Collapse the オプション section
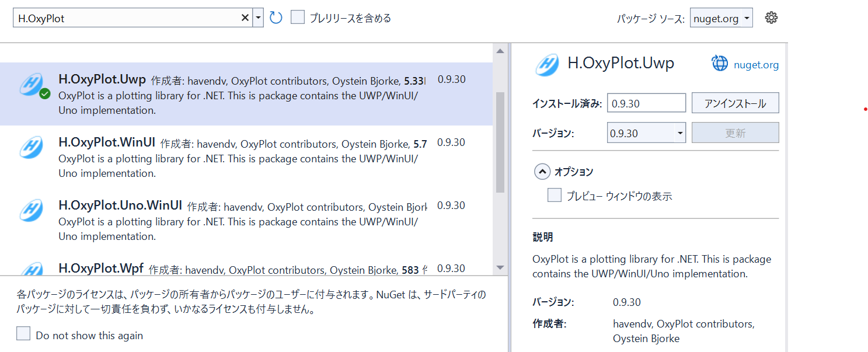Screen dimensions: 868x352 542,171
